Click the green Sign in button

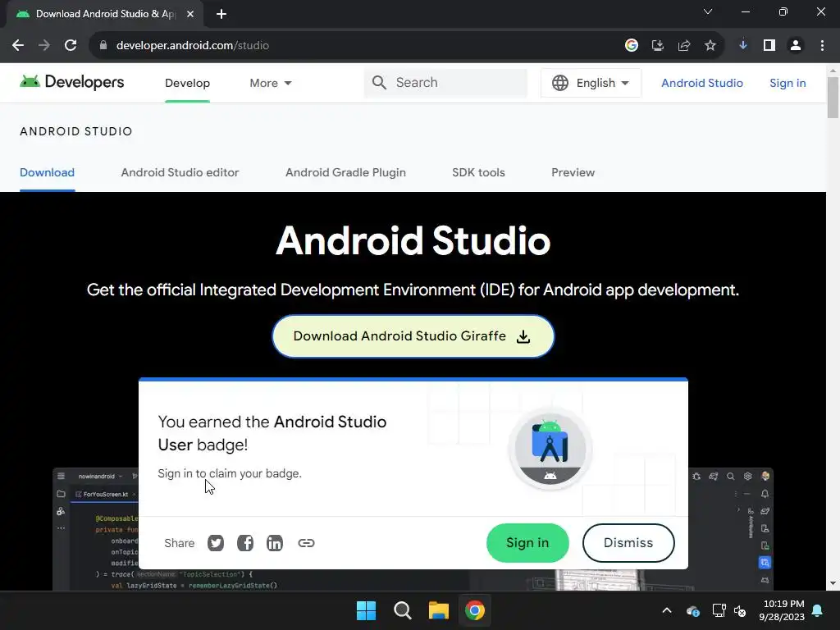(x=527, y=543)
